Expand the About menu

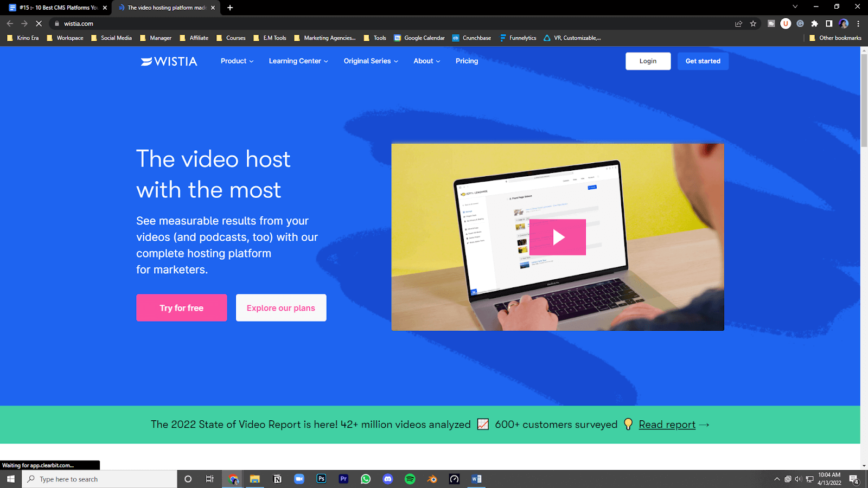(x=427, y=61)
